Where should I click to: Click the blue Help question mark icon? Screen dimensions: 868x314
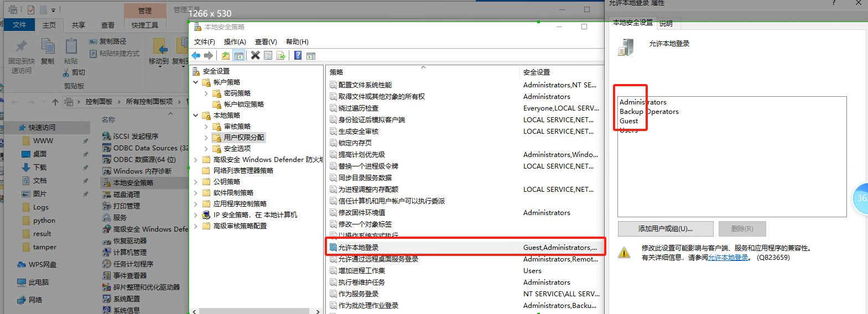298,55
